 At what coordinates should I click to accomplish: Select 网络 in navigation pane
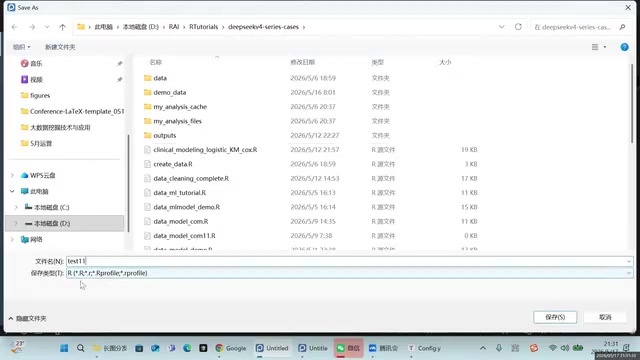(36, 239)
